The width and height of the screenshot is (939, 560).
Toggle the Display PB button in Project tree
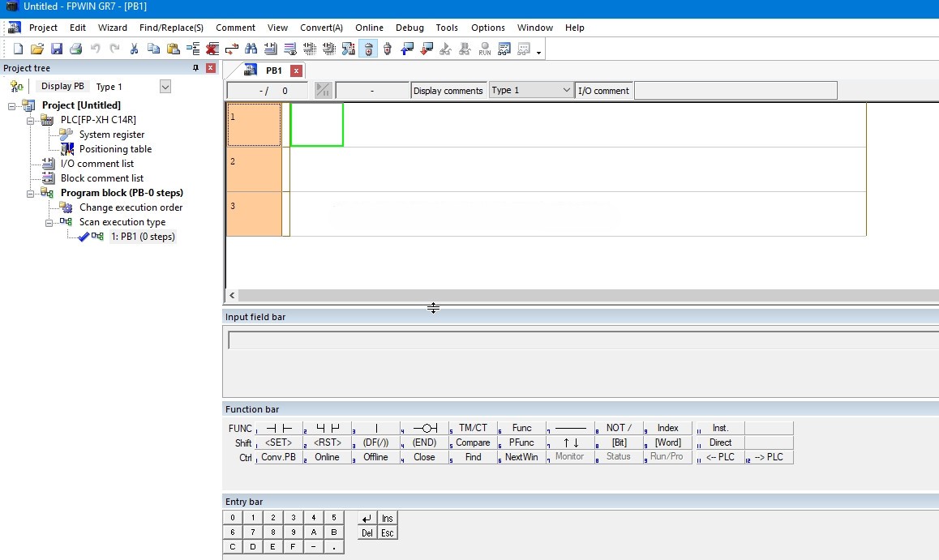click(x=62, y=87)
